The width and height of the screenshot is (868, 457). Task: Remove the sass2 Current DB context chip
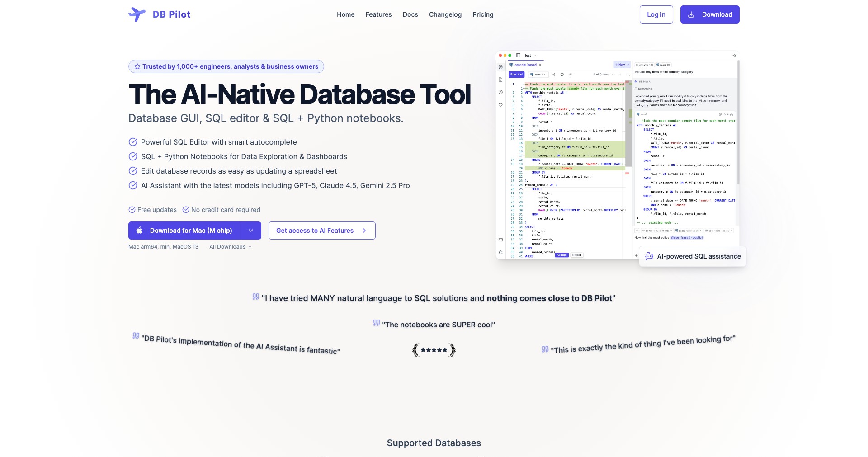coord(701,231)
